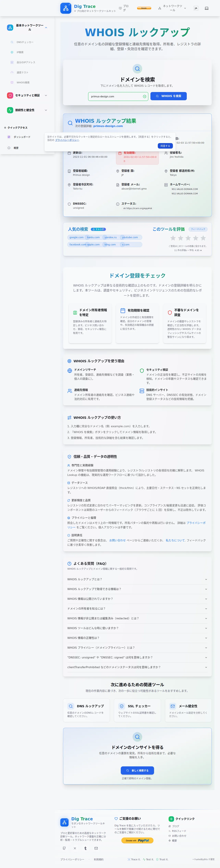Select the baidu.com popular search chip
The width and height of the screenshot is (220, 868).
(x=93, y=237)
